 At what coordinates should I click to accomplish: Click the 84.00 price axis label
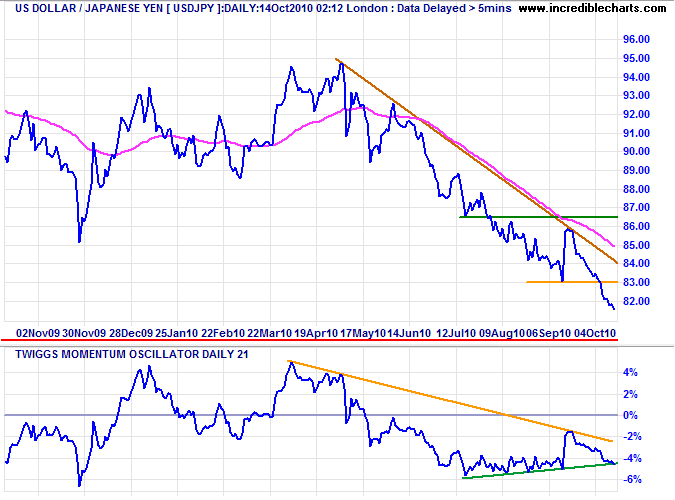point(636,263)
